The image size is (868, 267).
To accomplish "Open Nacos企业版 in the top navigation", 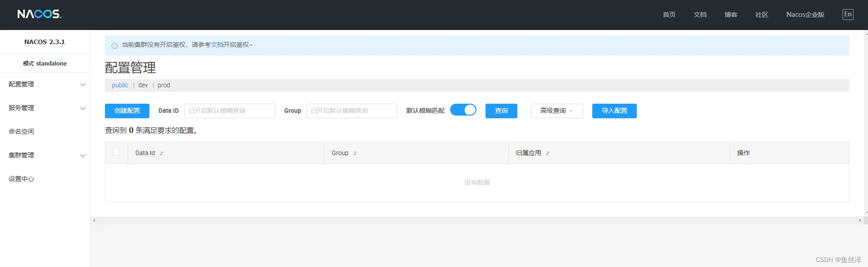I will pos(805,15).
